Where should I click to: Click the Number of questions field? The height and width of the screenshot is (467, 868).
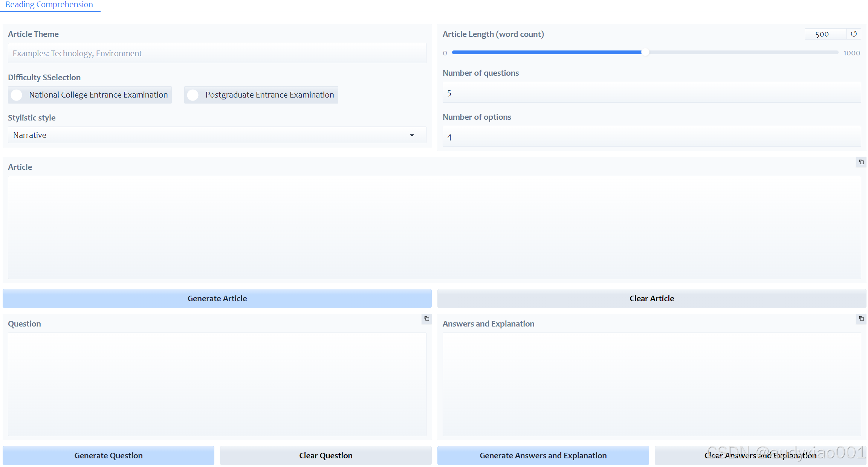(x=651, y=93)
